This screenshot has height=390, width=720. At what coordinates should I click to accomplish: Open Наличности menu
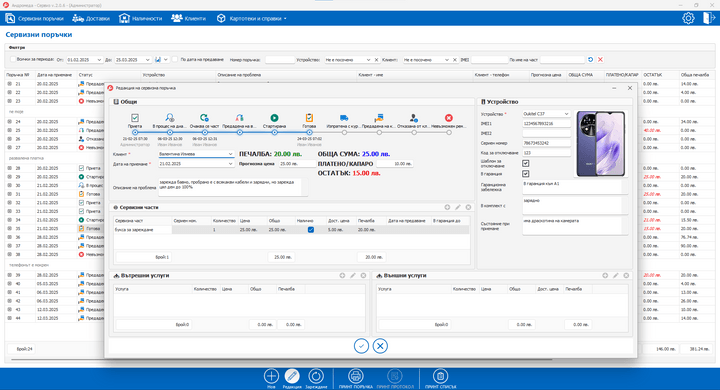click(141, 18)
